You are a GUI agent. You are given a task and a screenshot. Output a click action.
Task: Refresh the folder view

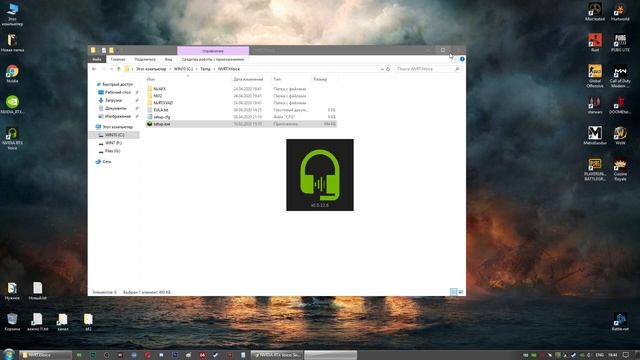tap(388, 69)
